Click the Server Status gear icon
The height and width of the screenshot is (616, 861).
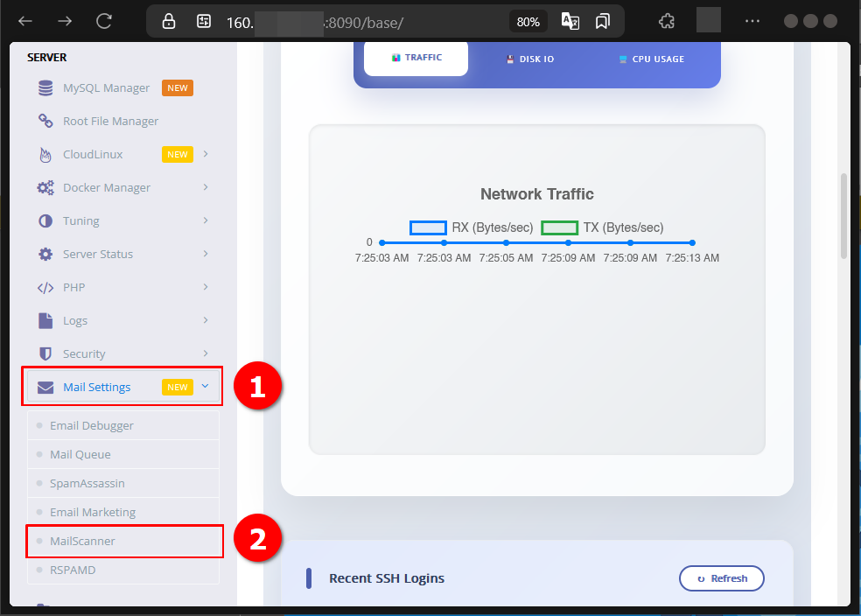[45, 255]
